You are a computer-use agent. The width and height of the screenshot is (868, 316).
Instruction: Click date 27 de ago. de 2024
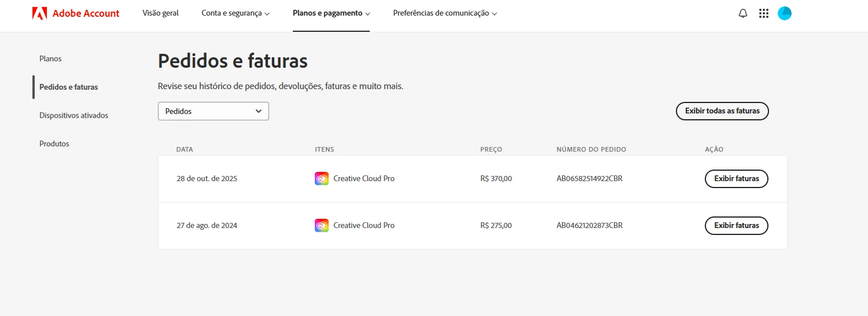207,226
